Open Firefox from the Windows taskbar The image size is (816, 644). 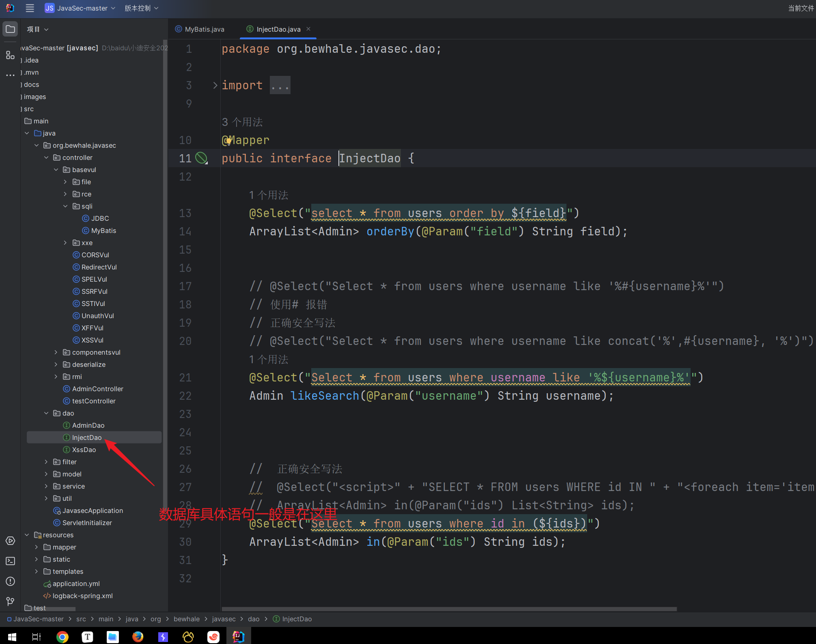point(138,637)
